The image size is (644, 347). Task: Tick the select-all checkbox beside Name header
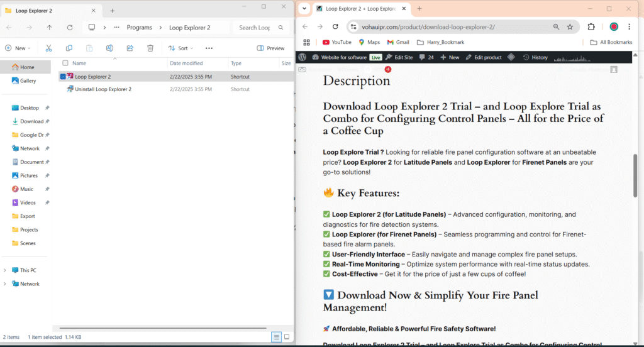64,63
